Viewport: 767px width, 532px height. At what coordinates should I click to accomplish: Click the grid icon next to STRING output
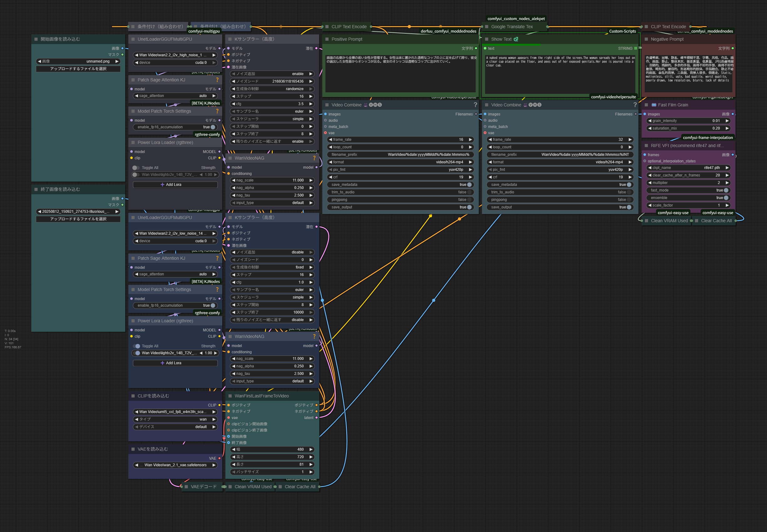tap(635, 48)
